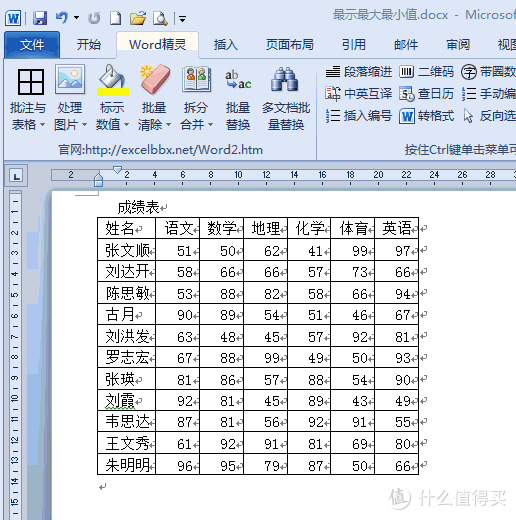The width and height of the screenshot is (516, 520).
Task: Click the left indent marker on ruler
Action: click(x=98, y=179)
